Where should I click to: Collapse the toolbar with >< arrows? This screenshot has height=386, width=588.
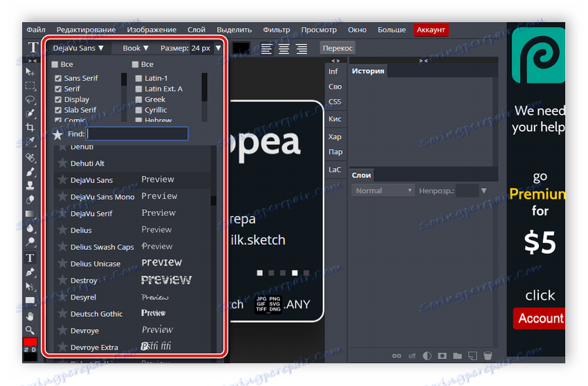point(33,60)
